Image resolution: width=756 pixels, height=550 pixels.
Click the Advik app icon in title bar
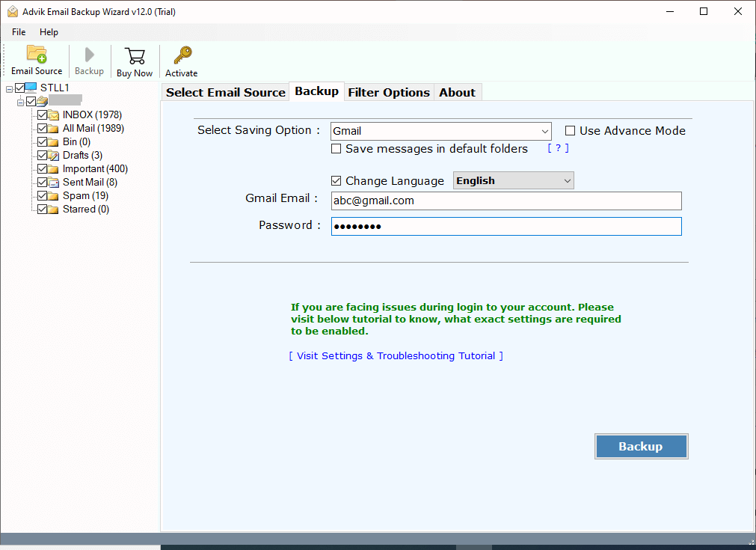point(13,11)
